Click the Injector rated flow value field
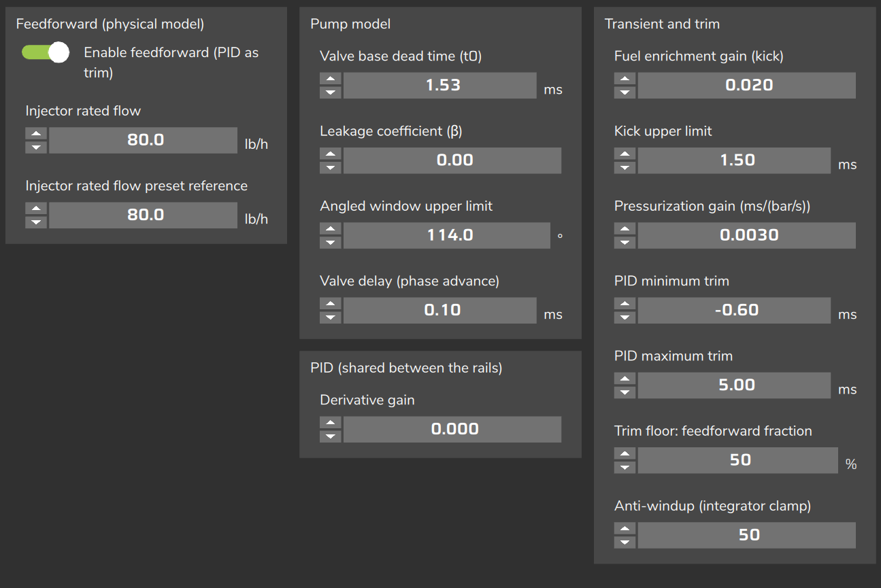 144,140
